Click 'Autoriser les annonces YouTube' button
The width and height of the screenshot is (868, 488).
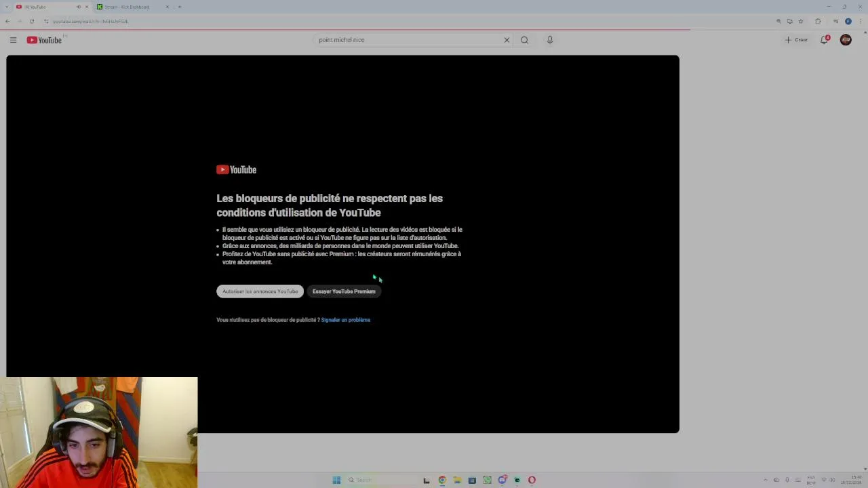[260, 291]
